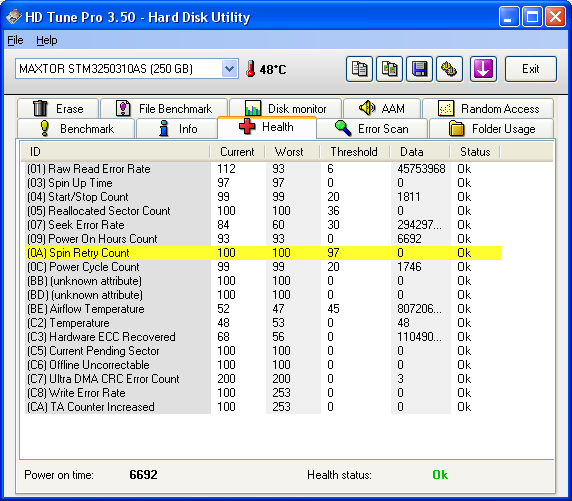
Task: Select the (BB) unknown attribute row
Action: click(263, 281)
